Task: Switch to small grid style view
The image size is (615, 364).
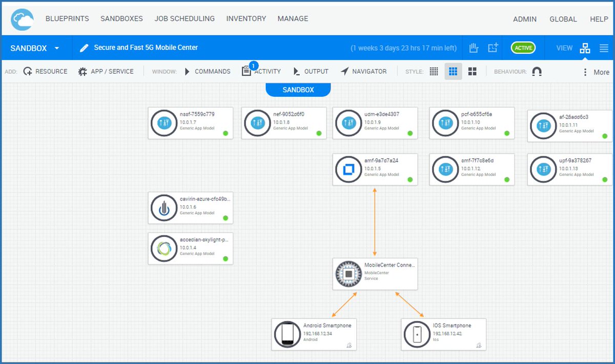Action: coord(434,71)
